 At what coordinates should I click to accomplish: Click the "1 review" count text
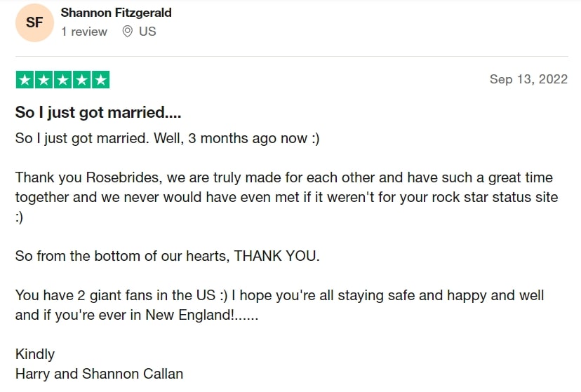[x=84, y=32]
